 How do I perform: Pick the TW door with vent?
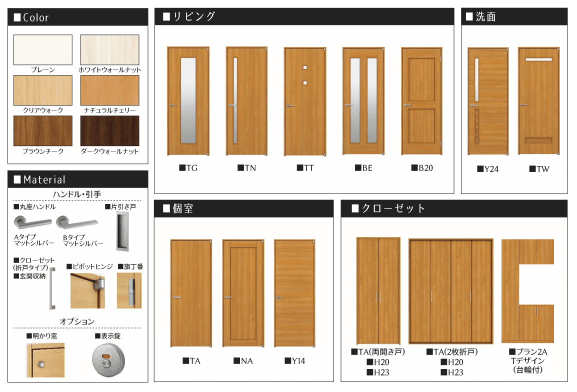pos(538,101)
